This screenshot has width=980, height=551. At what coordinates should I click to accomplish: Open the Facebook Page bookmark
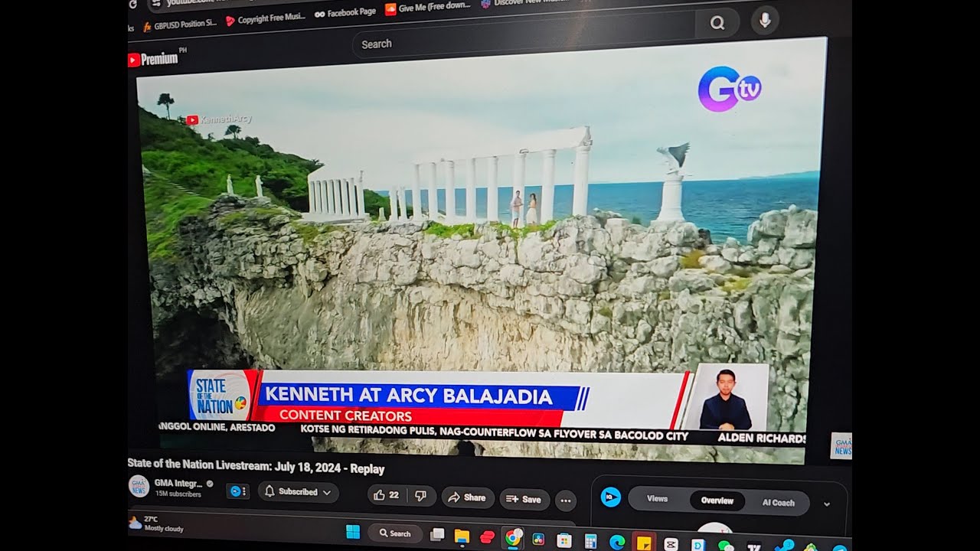346,12
